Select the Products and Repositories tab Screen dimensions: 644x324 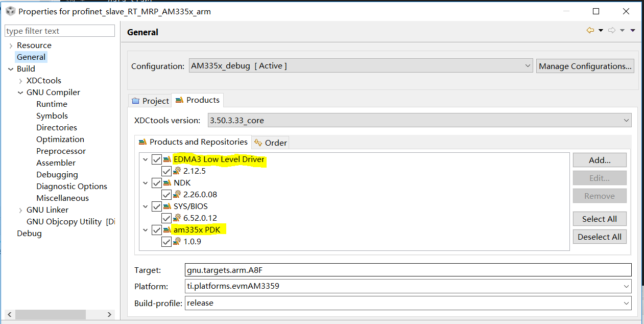193,142
